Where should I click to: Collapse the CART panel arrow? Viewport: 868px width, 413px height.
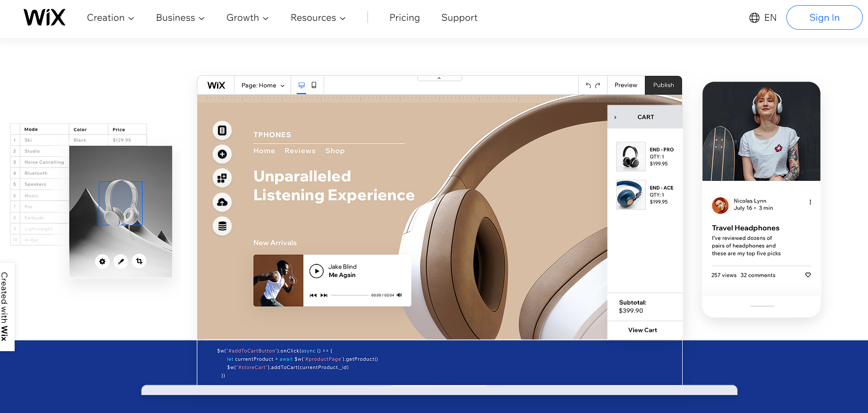[615, 117]
